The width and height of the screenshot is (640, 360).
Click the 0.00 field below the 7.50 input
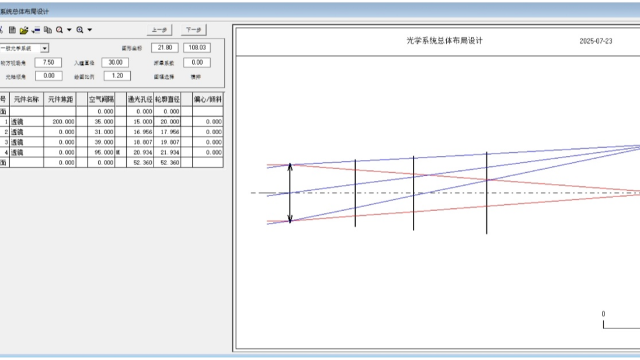pos(49,76)
